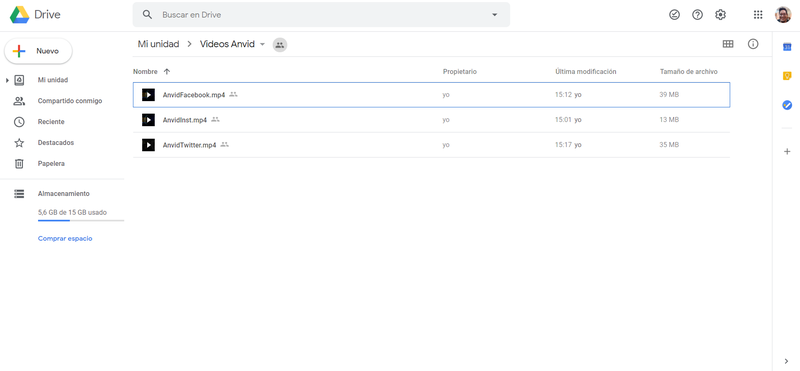Open the settings gear icon
This screenshot has width=800, height=371.
pyautogui.click(x=720, y=15)
